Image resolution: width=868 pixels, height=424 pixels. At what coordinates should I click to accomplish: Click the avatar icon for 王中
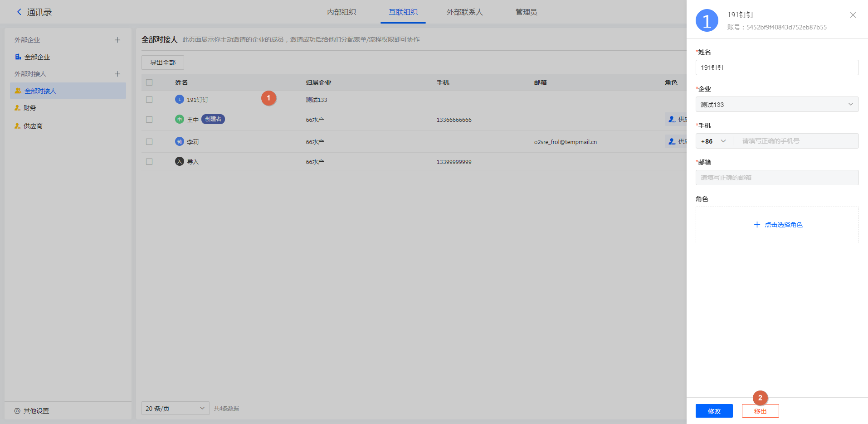coord(180,120)
